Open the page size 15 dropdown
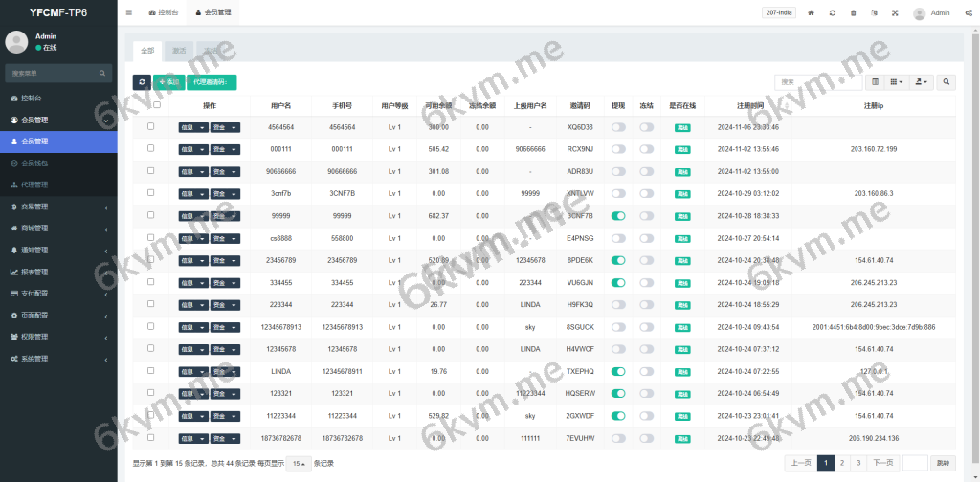This screenshot has width=980, height=482. [x=300, y=463]
